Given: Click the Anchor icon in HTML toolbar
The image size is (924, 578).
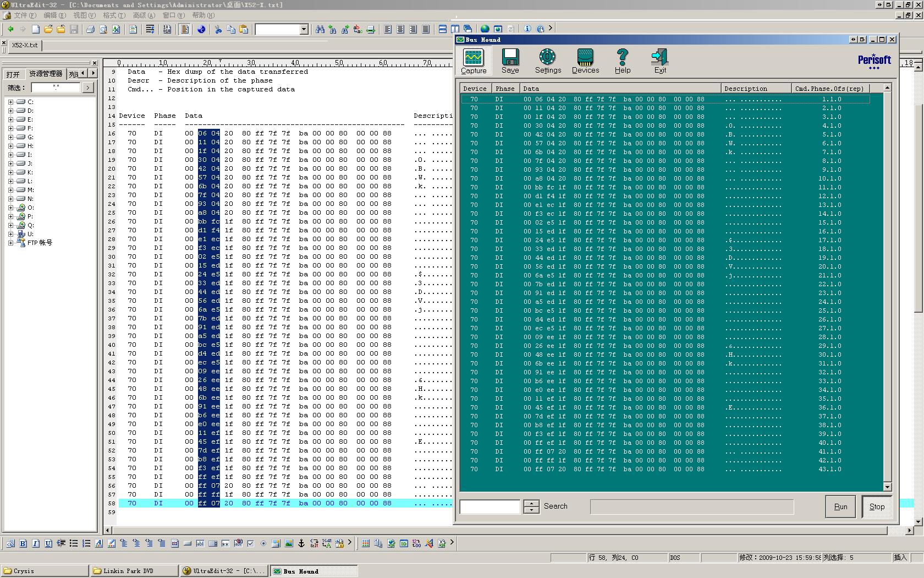Looking at the screenshot, I should point(301,543).
